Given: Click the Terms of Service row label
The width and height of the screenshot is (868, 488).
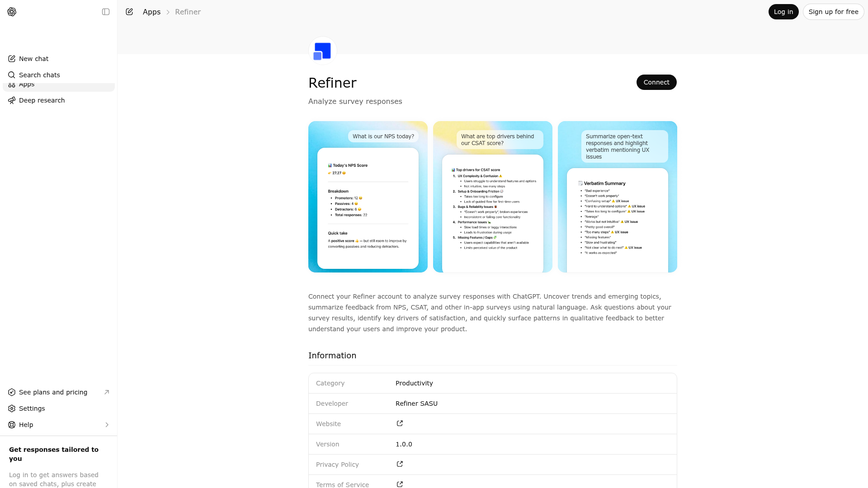Looking at the screenshot, I should (342, 484).
